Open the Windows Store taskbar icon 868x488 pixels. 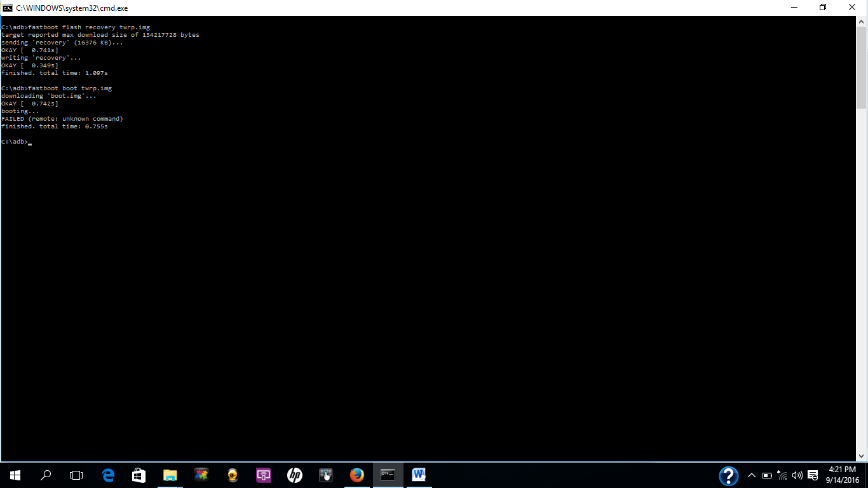coord(139,475)
